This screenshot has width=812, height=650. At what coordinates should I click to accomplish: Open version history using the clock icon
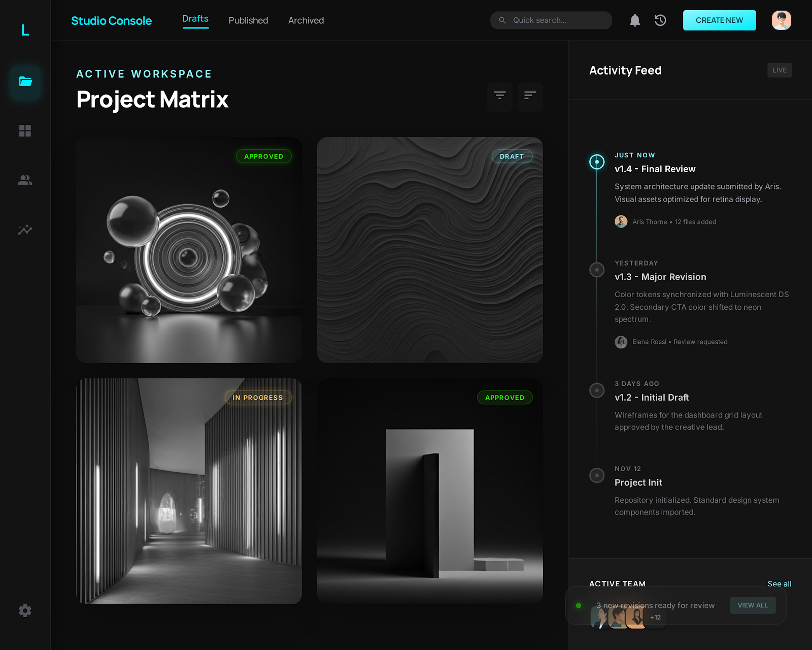(x=660, y=20)
